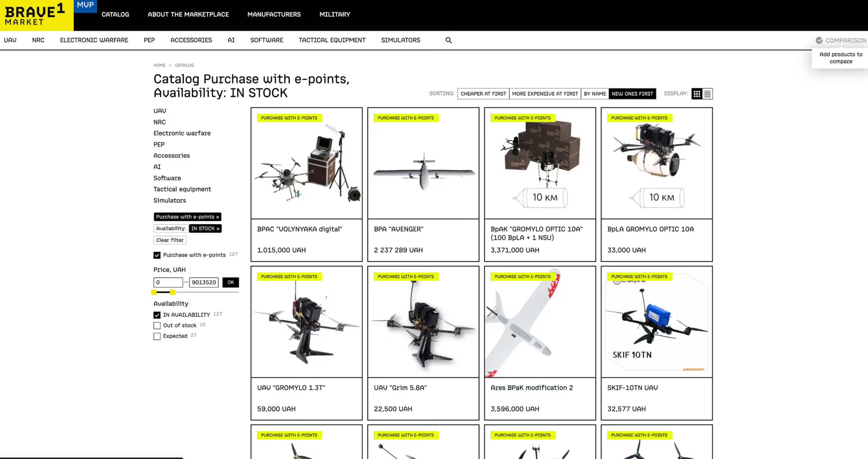Open the SKIF-10TN UAV product thumbnail
The image size is (868, 459).
coord(656,322)
